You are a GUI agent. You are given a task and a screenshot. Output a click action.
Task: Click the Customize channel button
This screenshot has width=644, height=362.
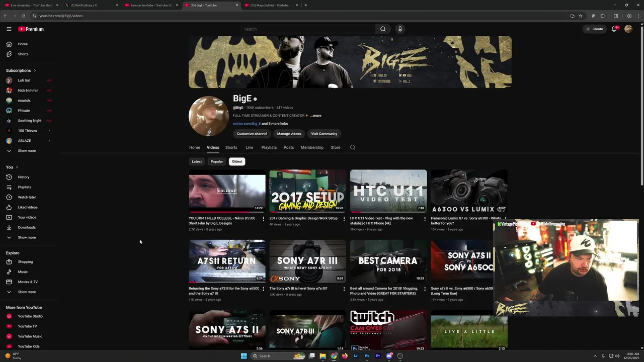tap(252, 134)
